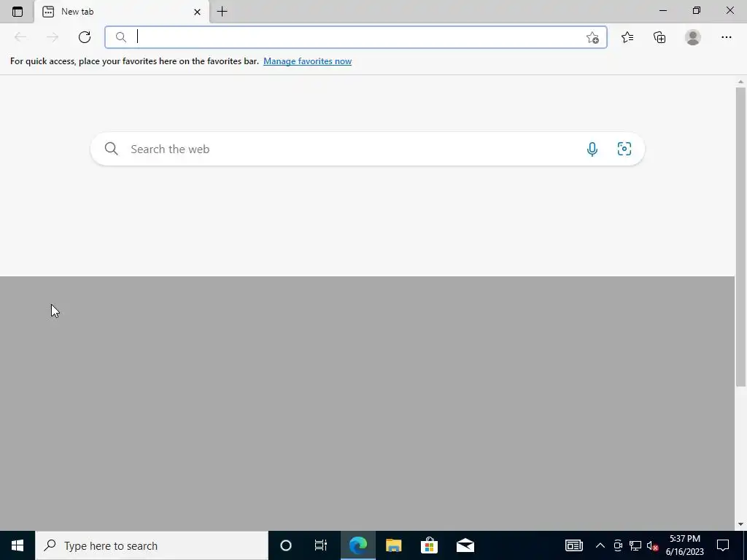The image size is (747, 560).
Task: Click the page search magnifier icon
Action: coord(111,149)
